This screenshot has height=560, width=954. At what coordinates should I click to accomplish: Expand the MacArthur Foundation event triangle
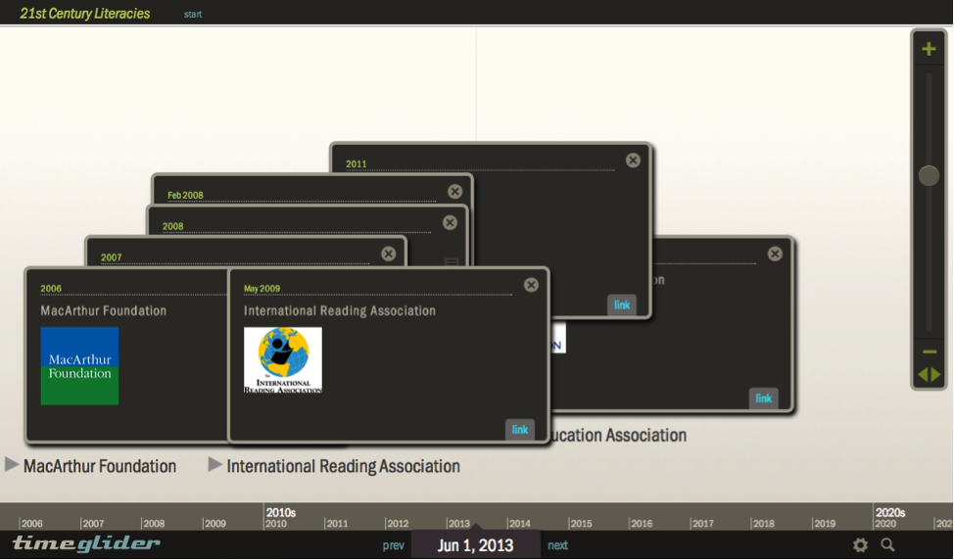12,465
